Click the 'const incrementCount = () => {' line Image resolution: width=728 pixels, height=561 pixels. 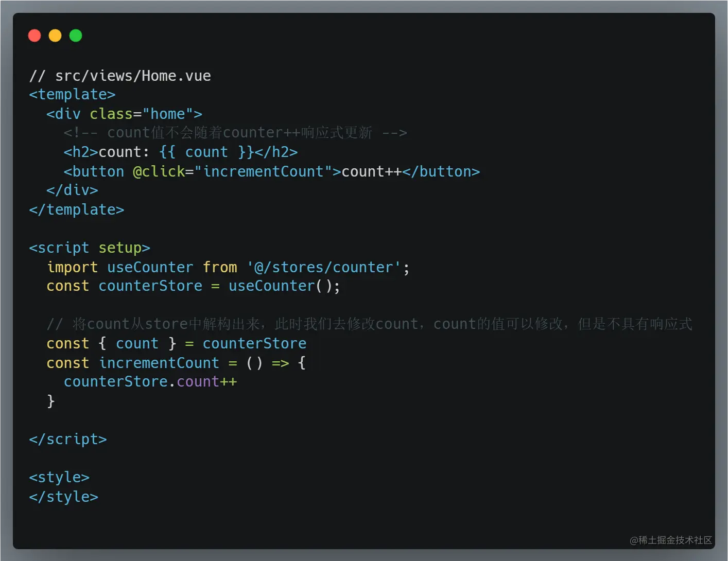(176, 363)
